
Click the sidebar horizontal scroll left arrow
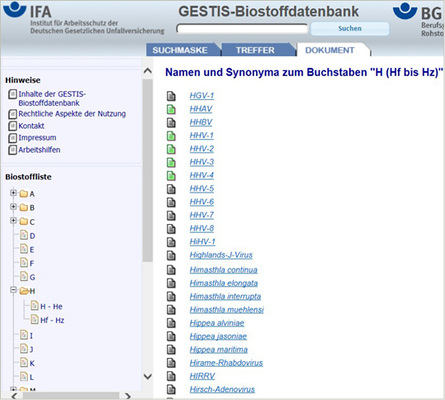[14, 396]
